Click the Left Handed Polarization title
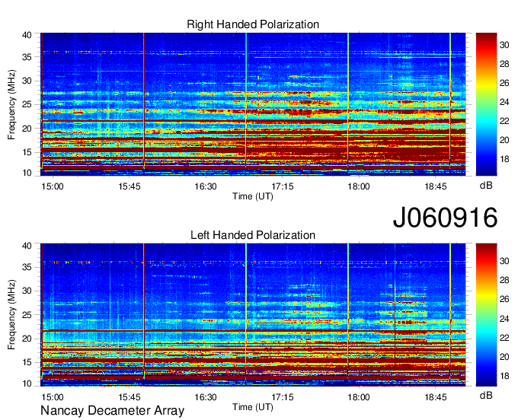Viewport: 518px width, 420px height. [x=253, y=235]
